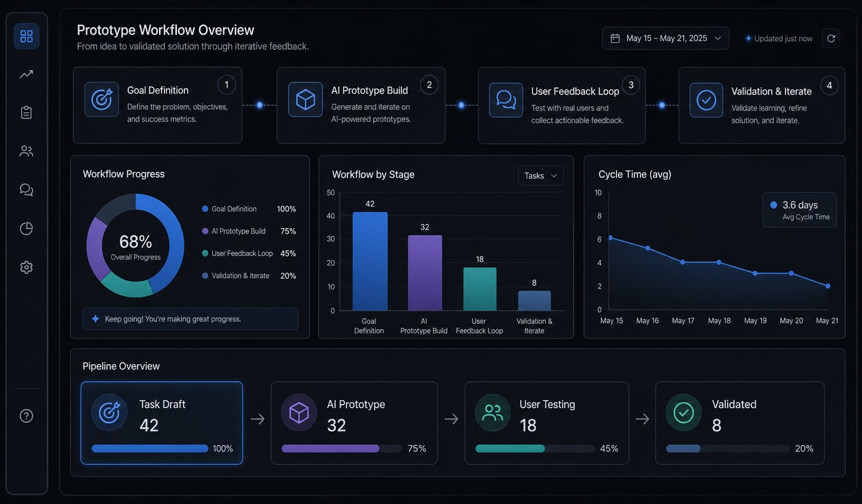
Task: Click the 45% value beside User Feedback Loop legend
Action: tap(288, 253)
